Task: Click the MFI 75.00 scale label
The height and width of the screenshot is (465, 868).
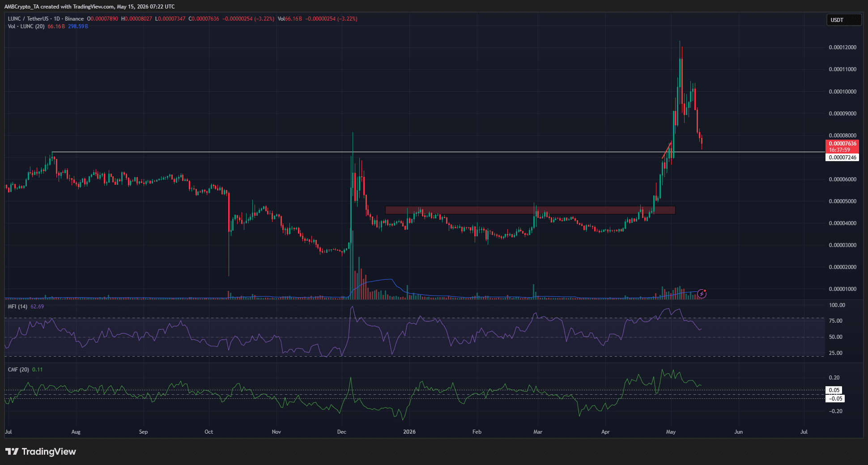Action: [836, 321]
